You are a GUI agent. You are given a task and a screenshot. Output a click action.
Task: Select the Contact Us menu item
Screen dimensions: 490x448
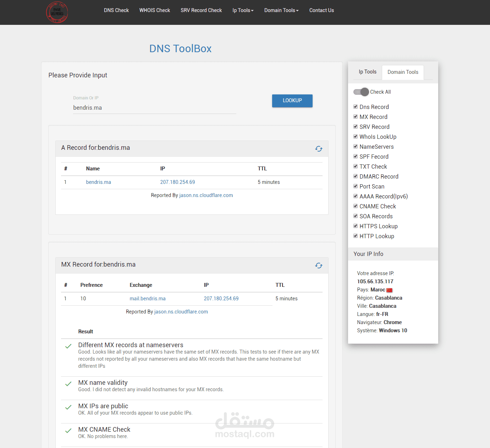tap(321, 10)
